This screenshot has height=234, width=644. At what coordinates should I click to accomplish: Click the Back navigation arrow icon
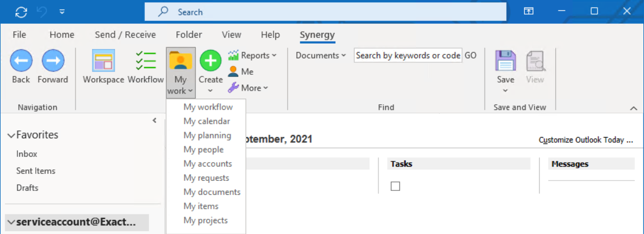21,61
